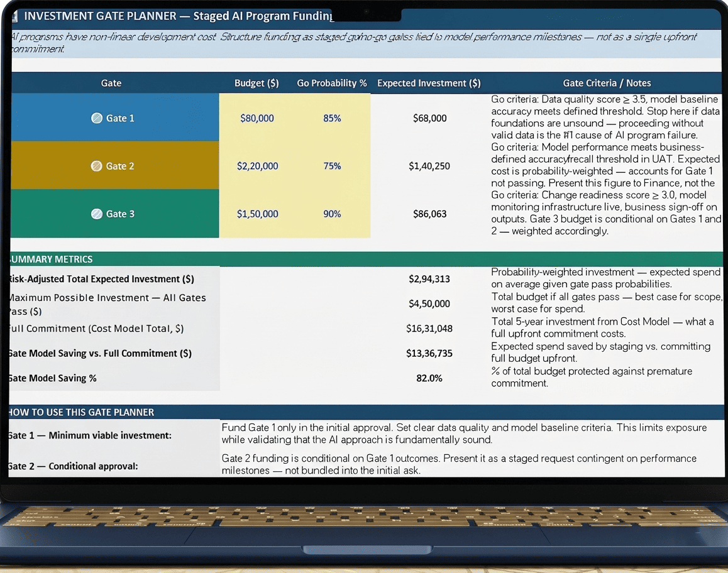
Task: Click the gold Gate 2 label cell
Action: tap(114, 166)
